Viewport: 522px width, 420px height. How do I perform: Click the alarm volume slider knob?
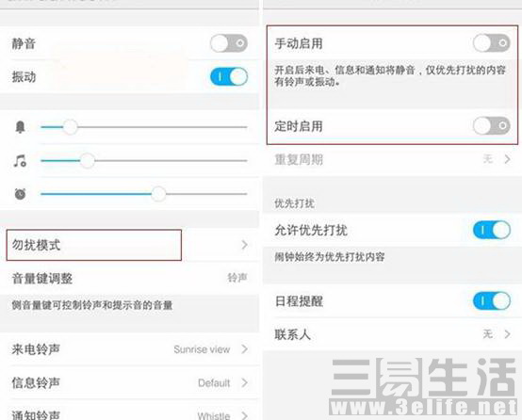(158, 194)
